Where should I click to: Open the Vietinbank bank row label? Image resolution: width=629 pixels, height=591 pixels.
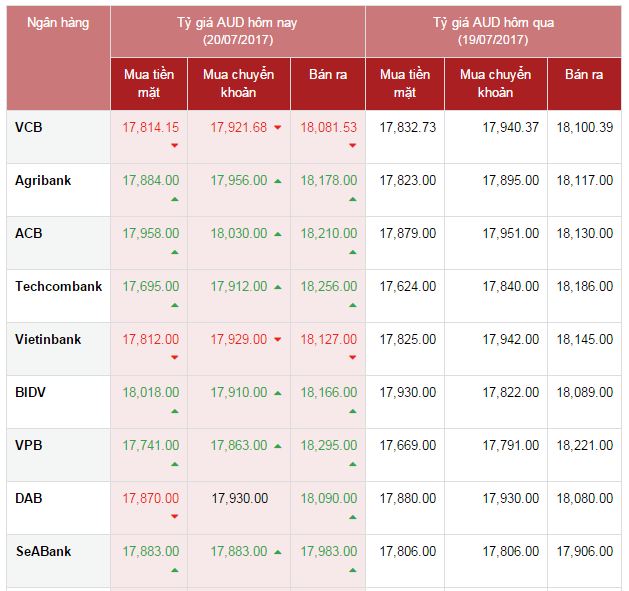[48, 339]
